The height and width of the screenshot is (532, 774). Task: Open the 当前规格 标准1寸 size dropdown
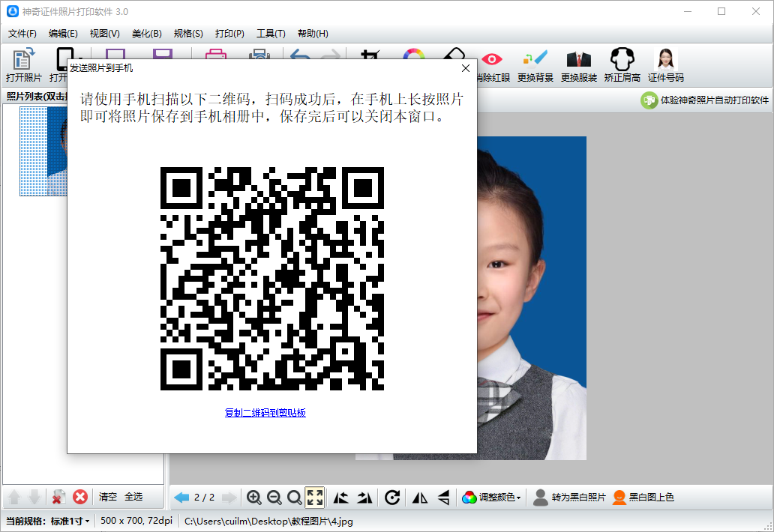click(x=70, y=521)
